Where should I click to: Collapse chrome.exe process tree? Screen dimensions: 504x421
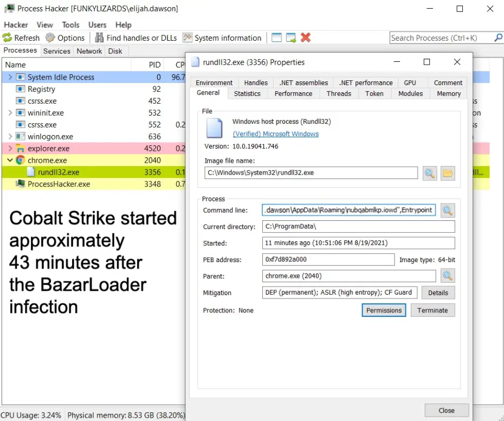click(x=10, y=160)
